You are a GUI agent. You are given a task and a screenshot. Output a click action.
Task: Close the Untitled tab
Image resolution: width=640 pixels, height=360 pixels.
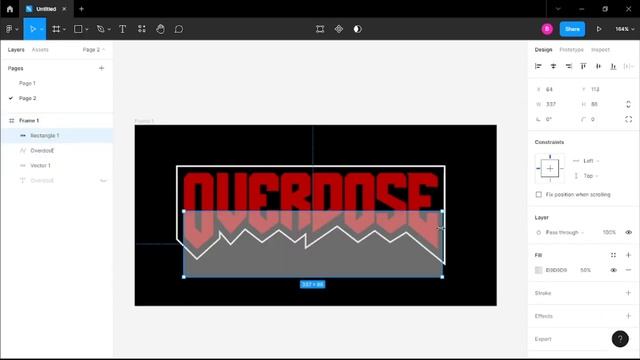click(64, 9)
